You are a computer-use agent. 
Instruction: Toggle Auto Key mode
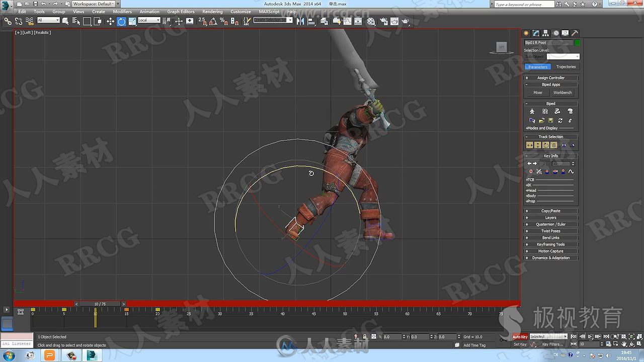pyautogui.click(x=520, y=336)
